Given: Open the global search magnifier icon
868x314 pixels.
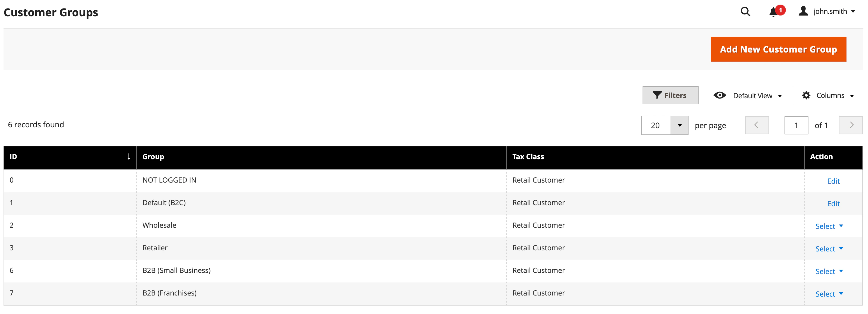Looking at the screenshot, I should coord(745,11).
